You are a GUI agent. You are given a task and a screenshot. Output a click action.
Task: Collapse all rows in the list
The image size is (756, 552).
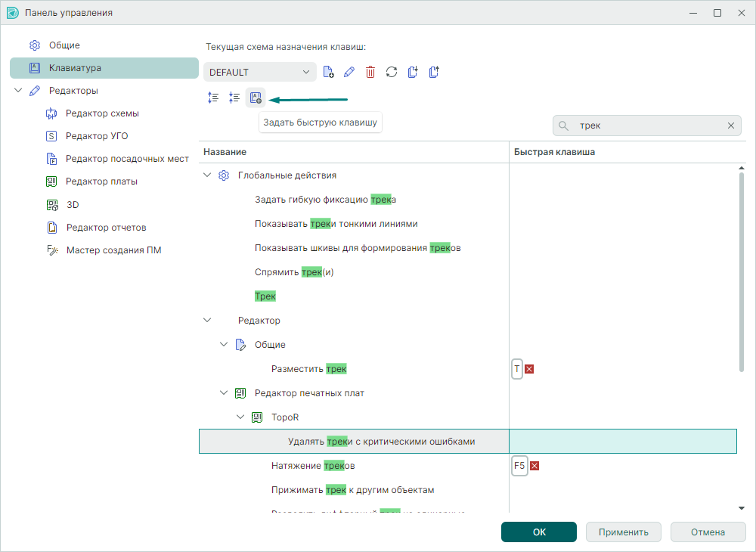(x=234, y=98)
